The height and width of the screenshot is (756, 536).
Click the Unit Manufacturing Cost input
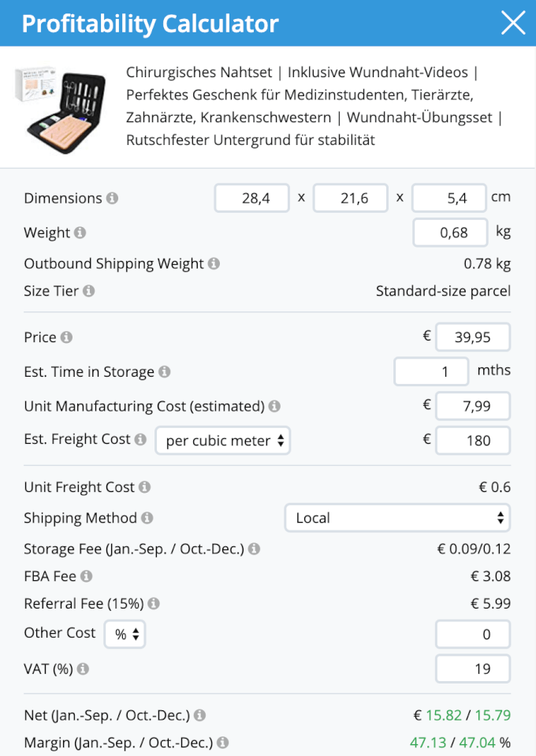click(473, 407)
